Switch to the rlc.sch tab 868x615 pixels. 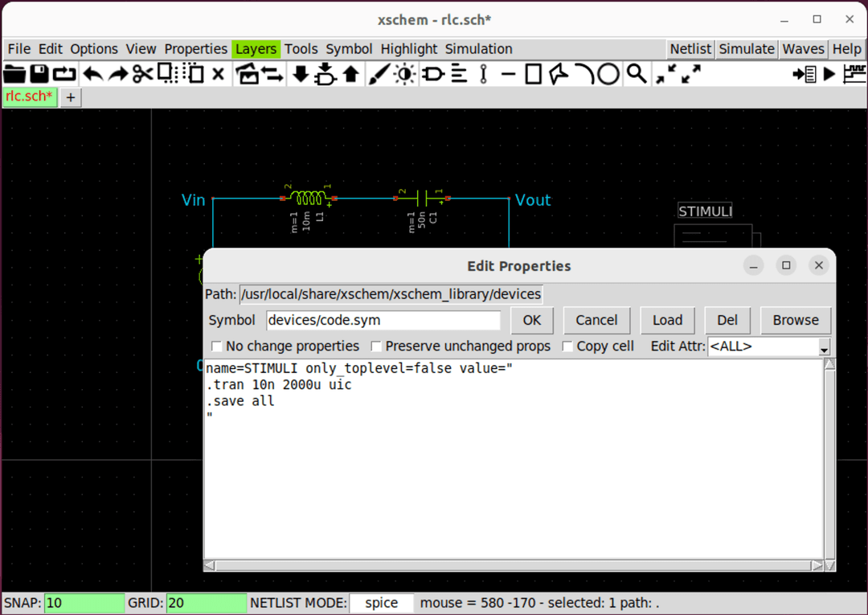pyautogui.click(x=29, y=97)
